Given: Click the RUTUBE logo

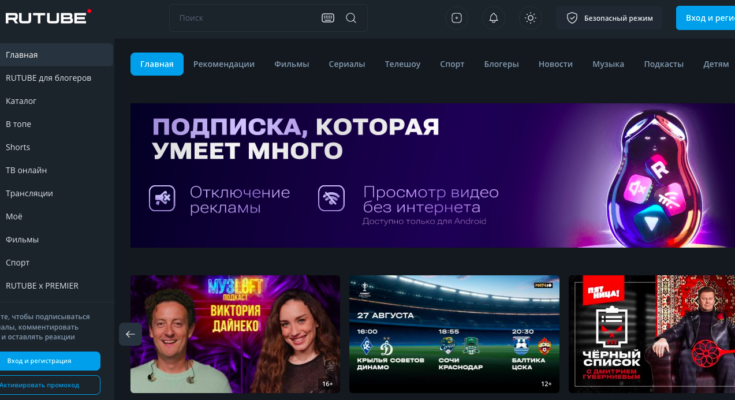Looking at the screenshot, I should click(48, 17).
